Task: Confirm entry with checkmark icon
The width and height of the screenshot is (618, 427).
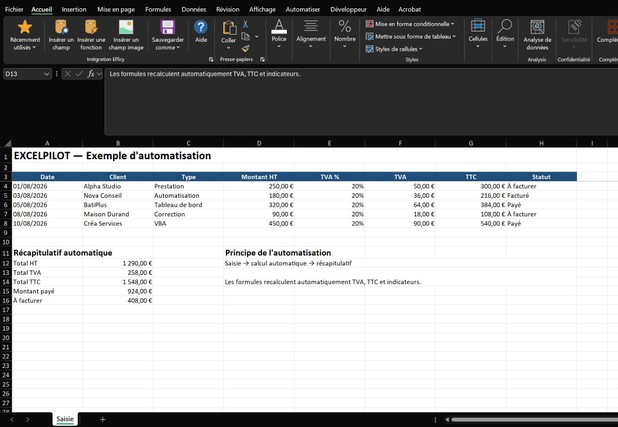Action: (x=79, y=74)
